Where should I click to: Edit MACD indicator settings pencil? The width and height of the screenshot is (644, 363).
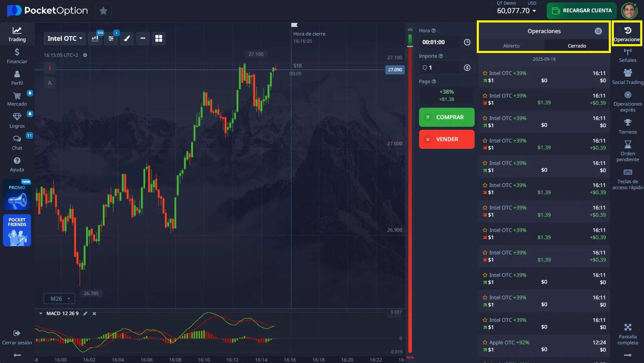[x=85, y=313]
